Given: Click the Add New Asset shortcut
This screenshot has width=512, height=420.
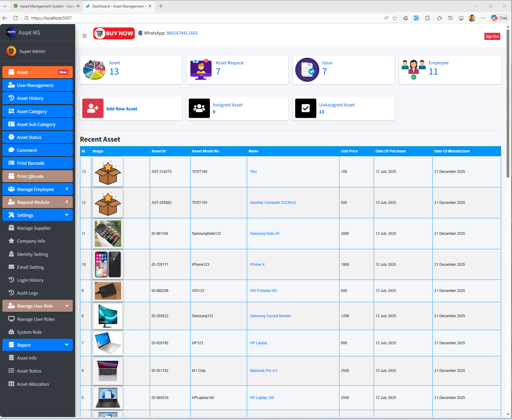Looking at the screenshot, I should pos(121,109).
